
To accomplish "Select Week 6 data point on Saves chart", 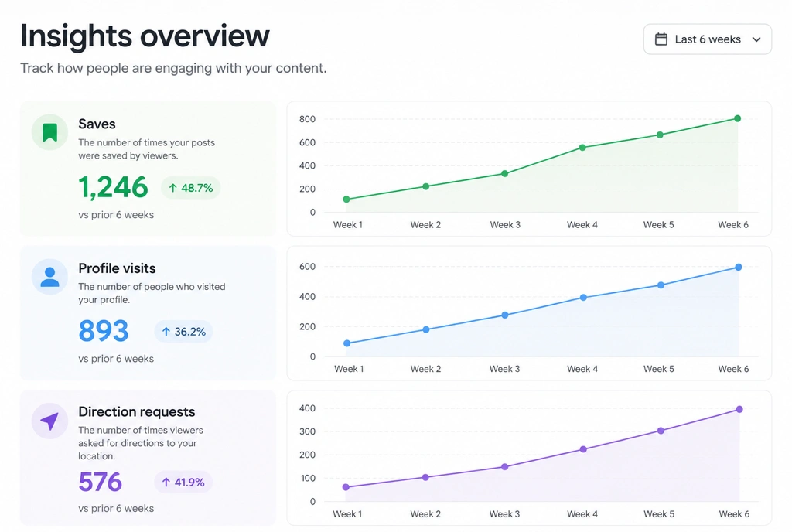I will [x=737, y=118].
